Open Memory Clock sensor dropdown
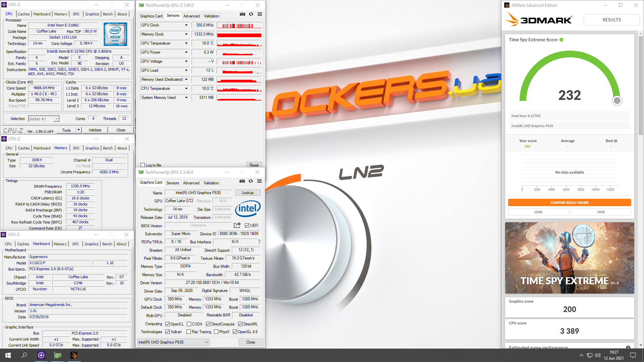Image resolution: width=644 pixels, height=362 pixels. pos(186,34)
